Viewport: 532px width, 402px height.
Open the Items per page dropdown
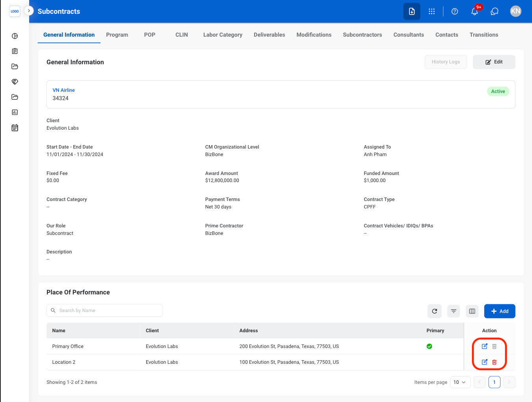[x=460, y=382]
